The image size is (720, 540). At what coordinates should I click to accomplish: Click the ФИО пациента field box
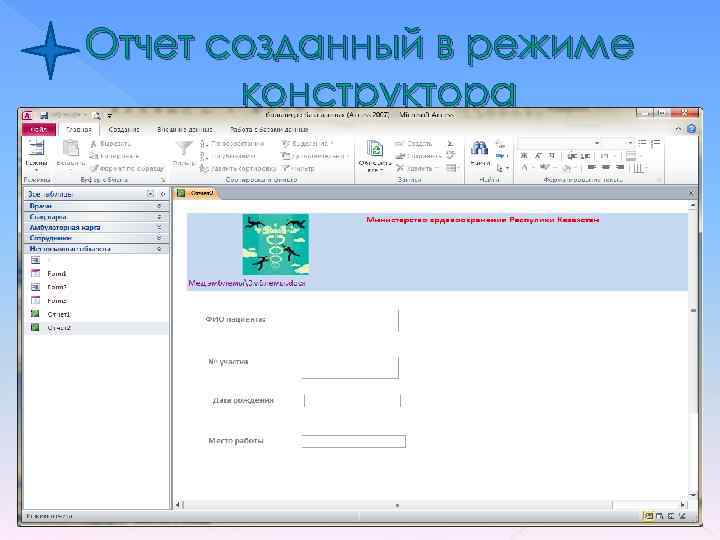pos(351,320)
